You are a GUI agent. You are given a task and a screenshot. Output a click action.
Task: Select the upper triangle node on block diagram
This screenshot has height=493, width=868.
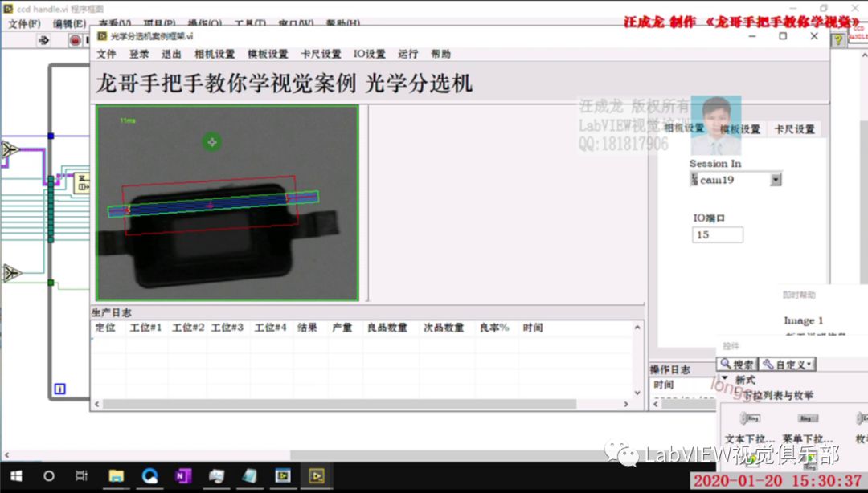pyautogui.click(x=10, y=149)
